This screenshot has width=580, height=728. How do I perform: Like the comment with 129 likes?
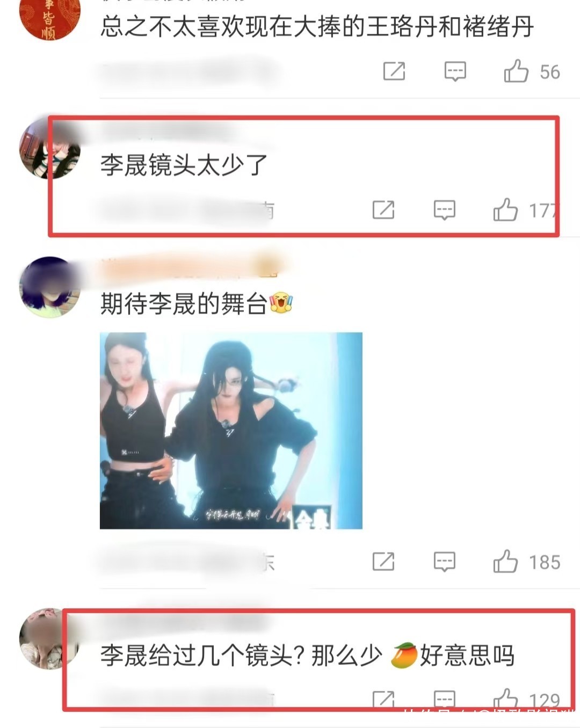click(505, 699)
